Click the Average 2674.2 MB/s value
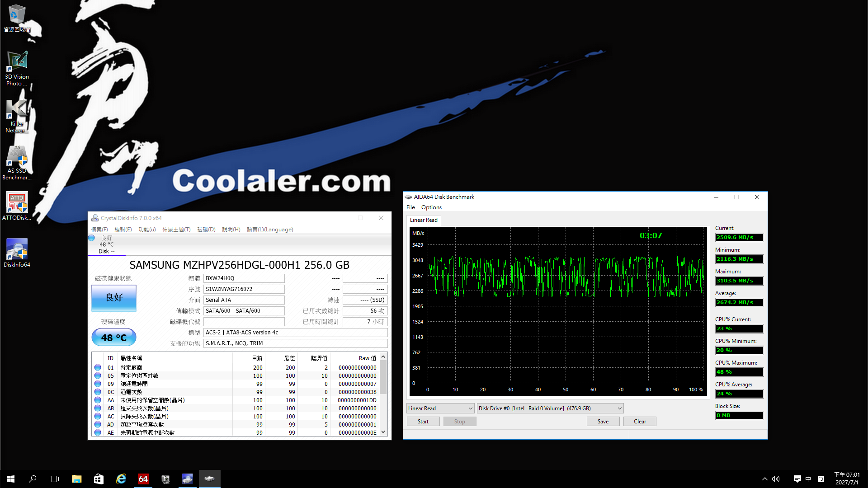 point(740,303)
